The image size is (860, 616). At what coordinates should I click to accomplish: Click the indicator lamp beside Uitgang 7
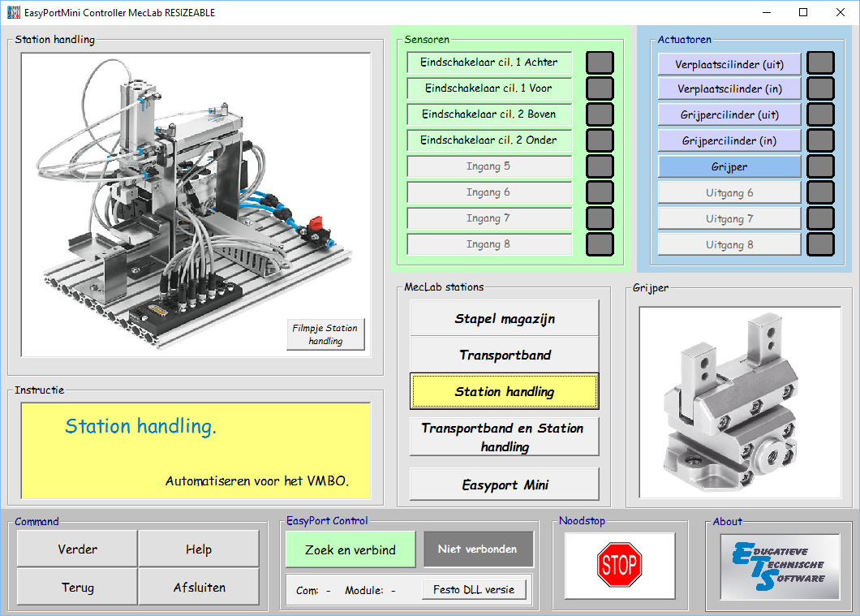pyautogui.click(x=820, y=218)
